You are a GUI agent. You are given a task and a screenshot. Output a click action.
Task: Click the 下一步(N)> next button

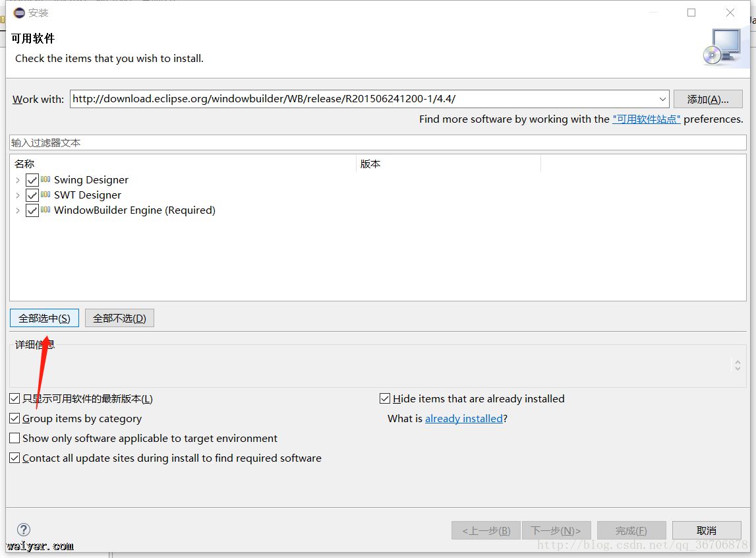click(556, 530)
